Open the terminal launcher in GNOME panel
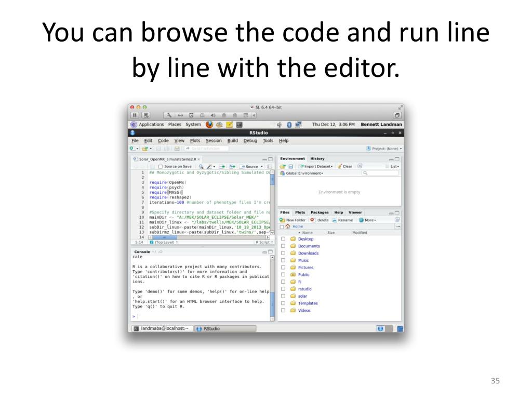Viewport: 532px width, 399px height. pyautogui.click(x=239, y=125)
